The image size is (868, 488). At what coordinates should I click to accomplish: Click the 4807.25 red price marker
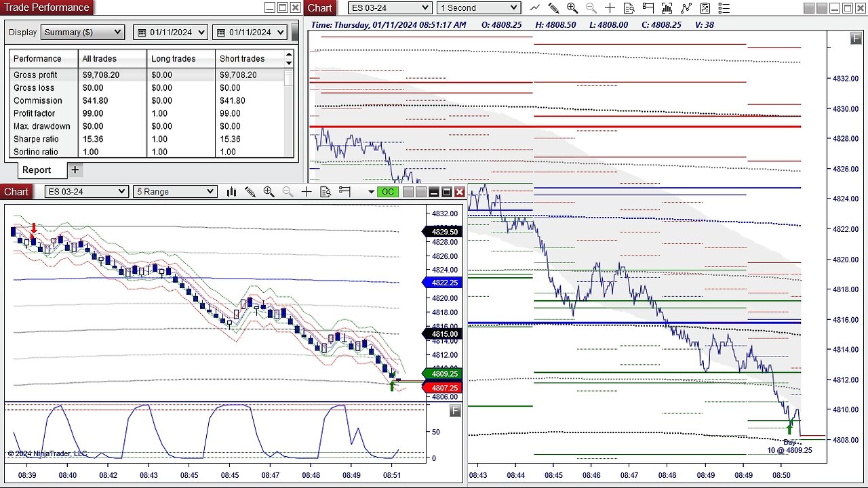click(x=441, y=388)
